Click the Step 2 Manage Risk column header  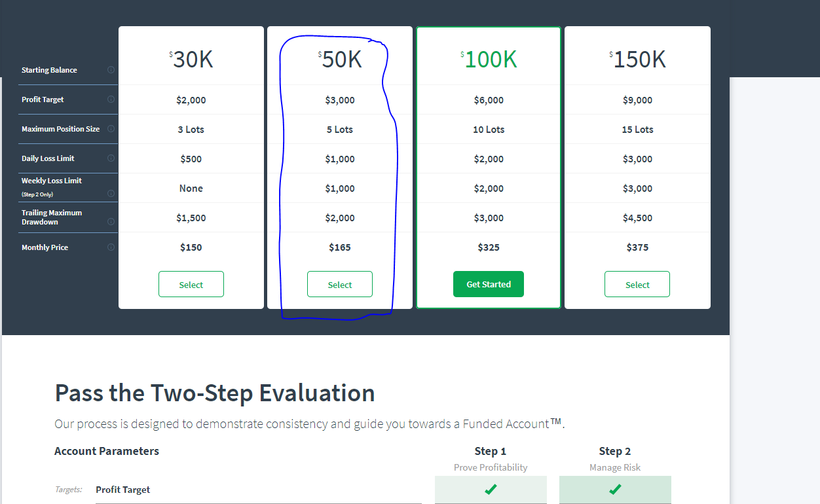[x=615, y=458]
